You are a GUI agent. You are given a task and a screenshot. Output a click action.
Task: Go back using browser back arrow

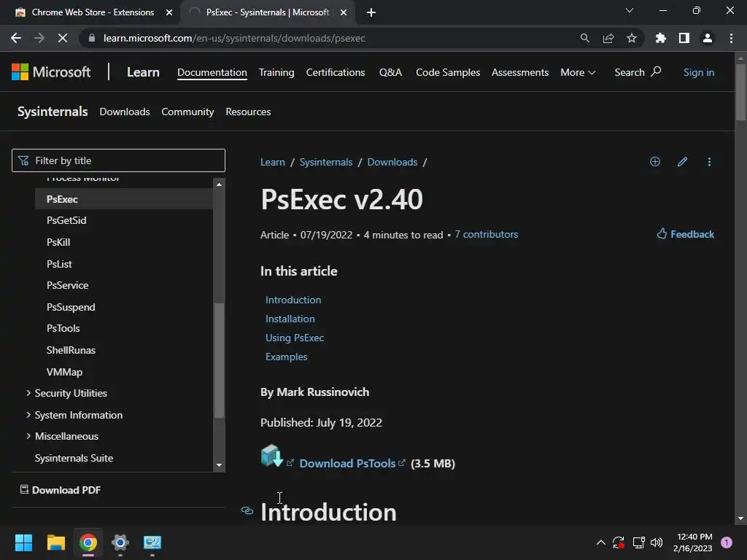pyautogui.click(x=16, y=38)
